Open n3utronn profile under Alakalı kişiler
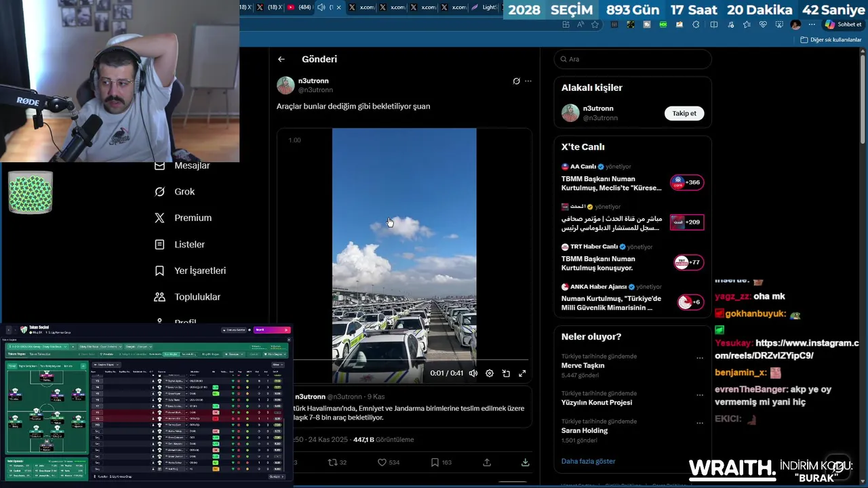This screenshot has width=868, height=488. pyautogui.click(x=598, y=108)
